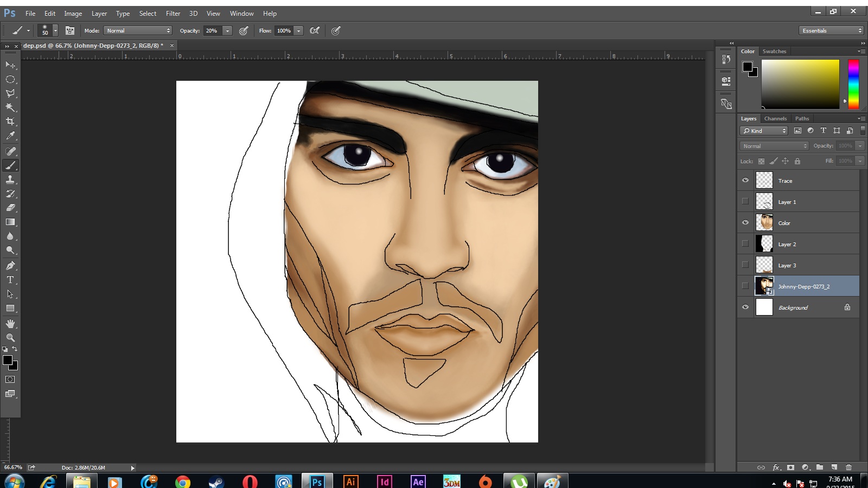
Task: Select the Brush tool in the left toolbar
Action: tap(10, 165)
